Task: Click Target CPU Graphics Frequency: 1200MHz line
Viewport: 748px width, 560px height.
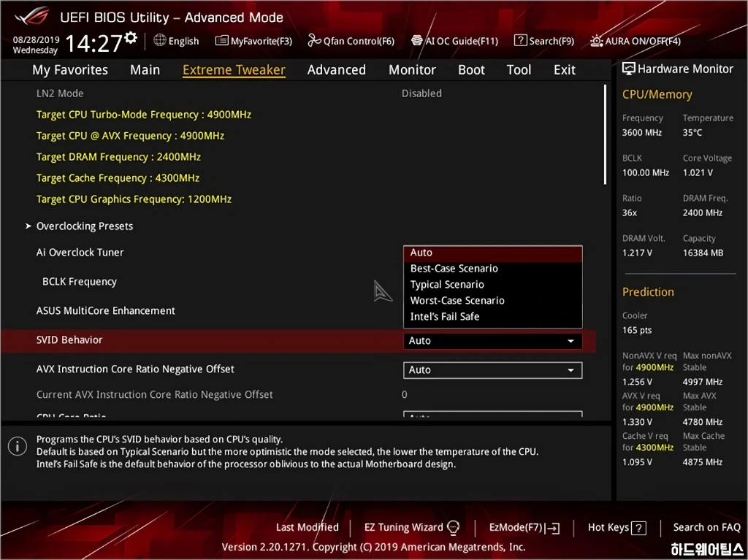Action: (x=134, y=199)
